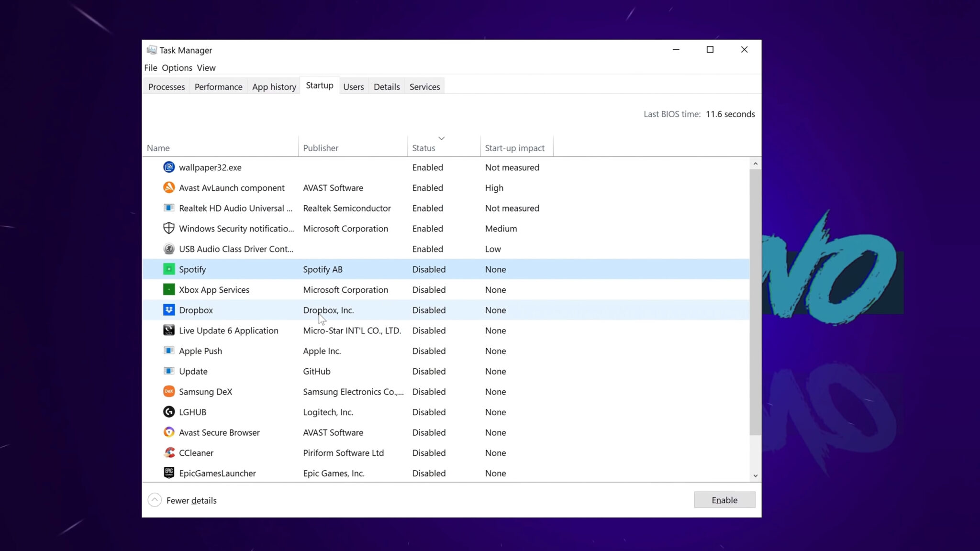This screenshot has width=980, height=551.
Task: Click the vertical scrollbar thumb
Action: click(x=755, y=302)
